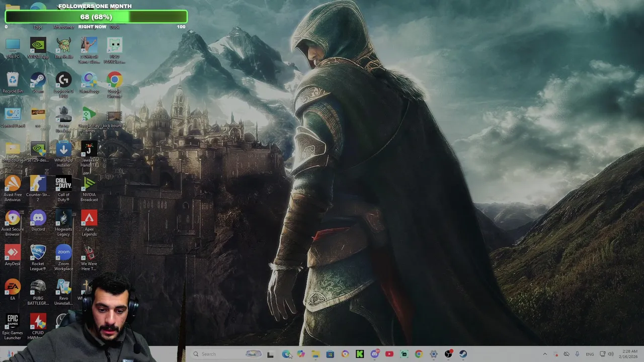This screenshot has height=362, width=644.
Task: Select A Difficult Game About Climbing shortcut
Action: click(x=89, y=50)
